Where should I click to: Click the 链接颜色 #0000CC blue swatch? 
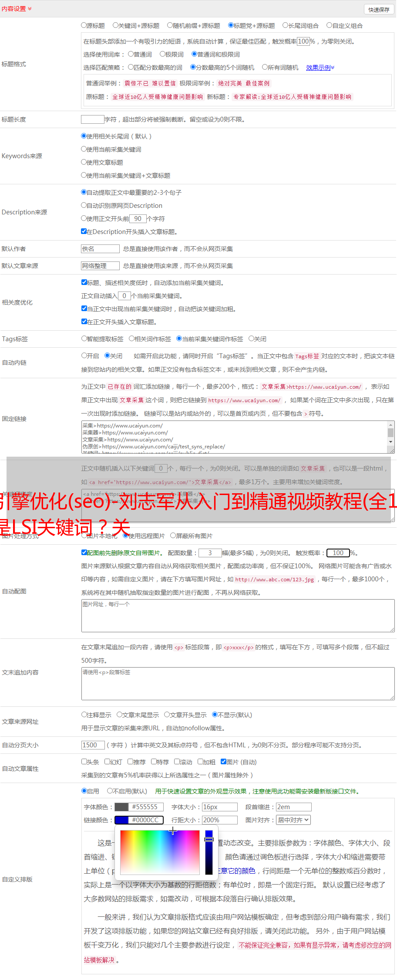[x=121, y=820]
